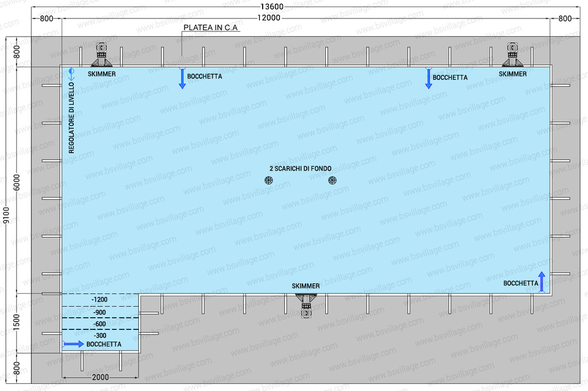Click the 2 SCARICHI DI FONDO label
The width and height of the screenshot is (588, 391).
click(x=300, y=168)
